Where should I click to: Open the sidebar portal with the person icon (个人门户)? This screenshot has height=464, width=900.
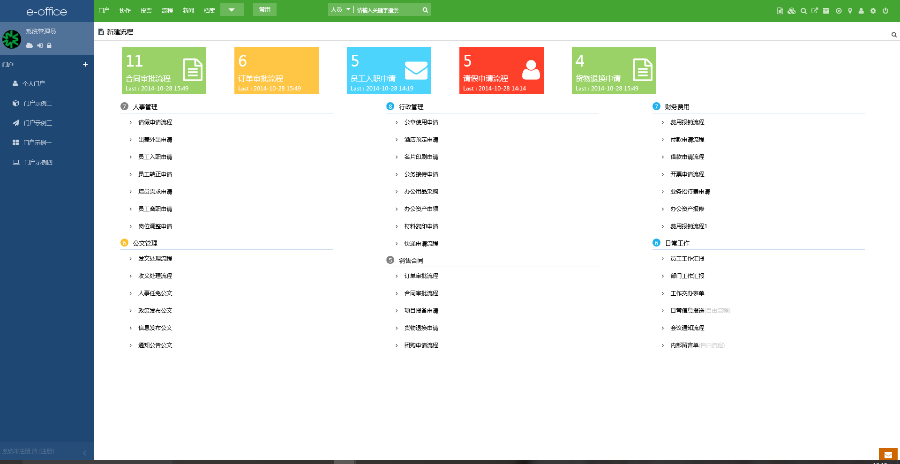33,84
